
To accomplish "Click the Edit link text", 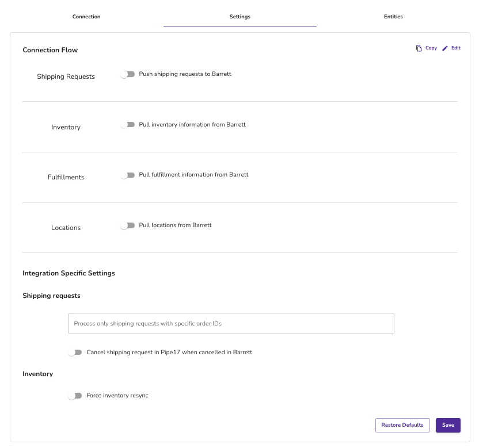I will 456,48.
